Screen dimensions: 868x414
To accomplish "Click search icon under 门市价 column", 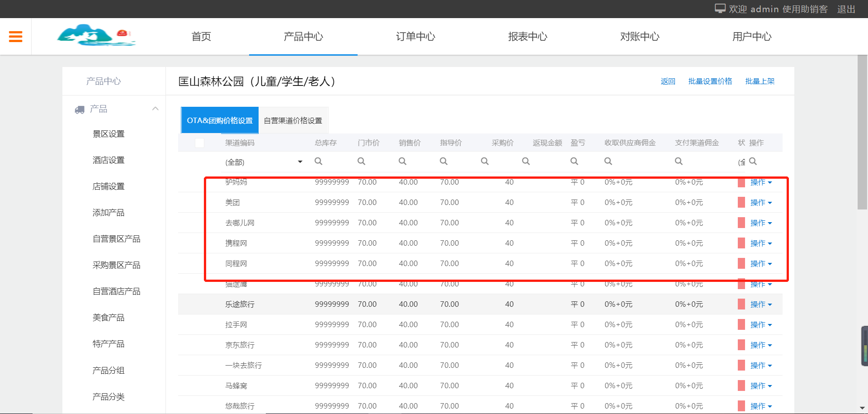I will point(361,161).
